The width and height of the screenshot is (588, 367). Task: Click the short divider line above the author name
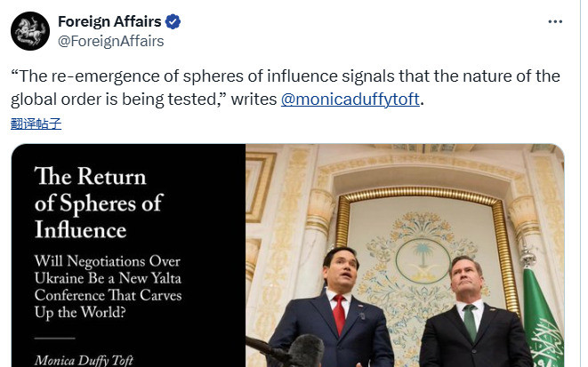[x=55, y=339]
